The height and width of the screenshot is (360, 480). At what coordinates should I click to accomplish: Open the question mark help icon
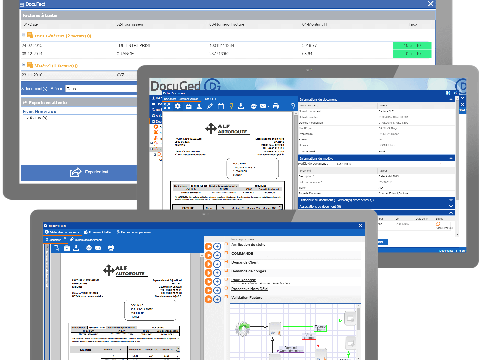(x=293, y=106)
